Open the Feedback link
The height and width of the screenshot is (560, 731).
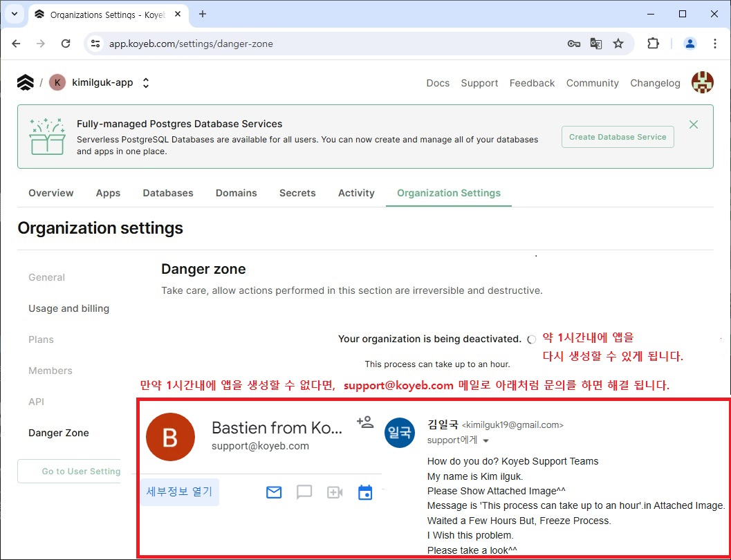pyautogui.click(x=532, y=83)
